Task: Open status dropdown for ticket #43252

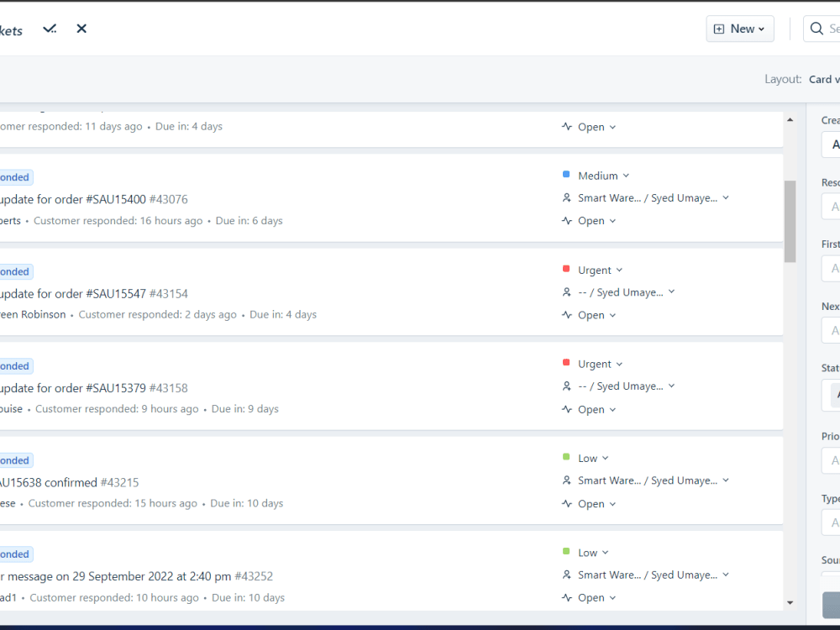Action: [596, 598]
